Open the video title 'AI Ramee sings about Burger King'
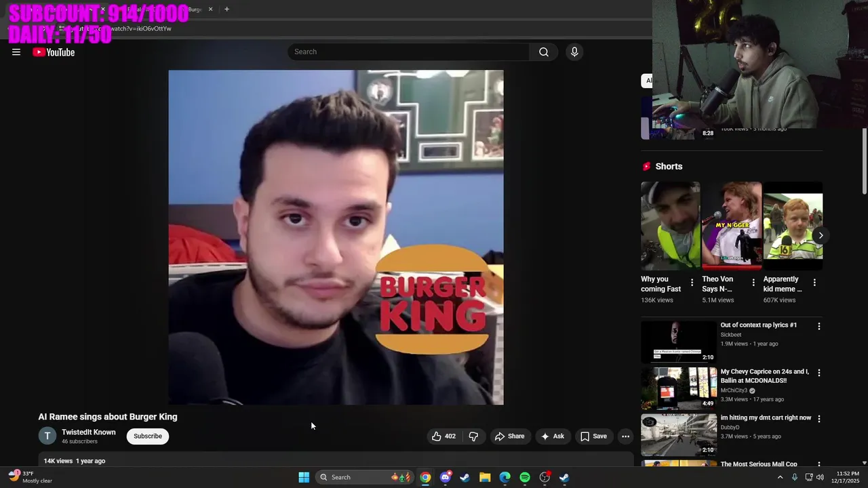This screenshot has width=868, height=488. coord(108,417)
